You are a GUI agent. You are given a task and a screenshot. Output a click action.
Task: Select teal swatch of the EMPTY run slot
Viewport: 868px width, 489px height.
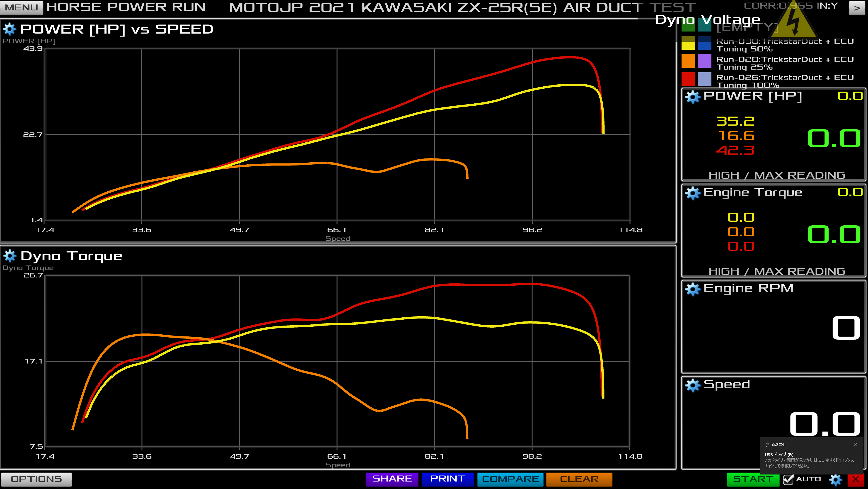704,25
